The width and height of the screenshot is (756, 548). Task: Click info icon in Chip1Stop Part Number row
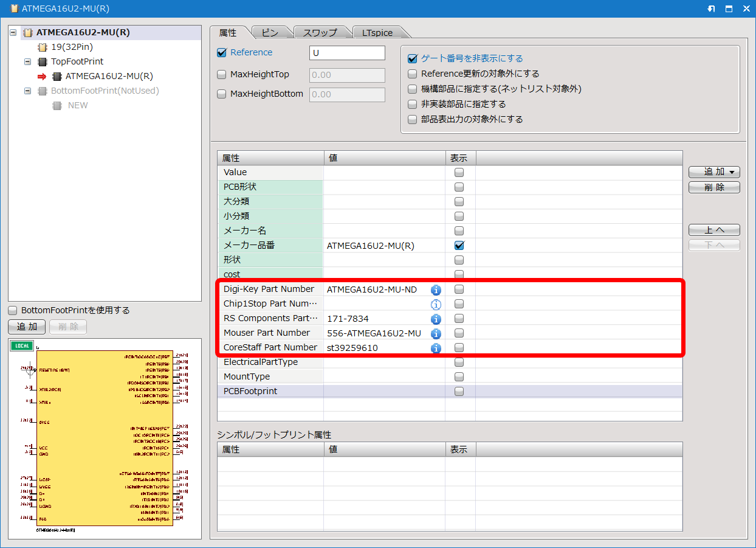436,304
